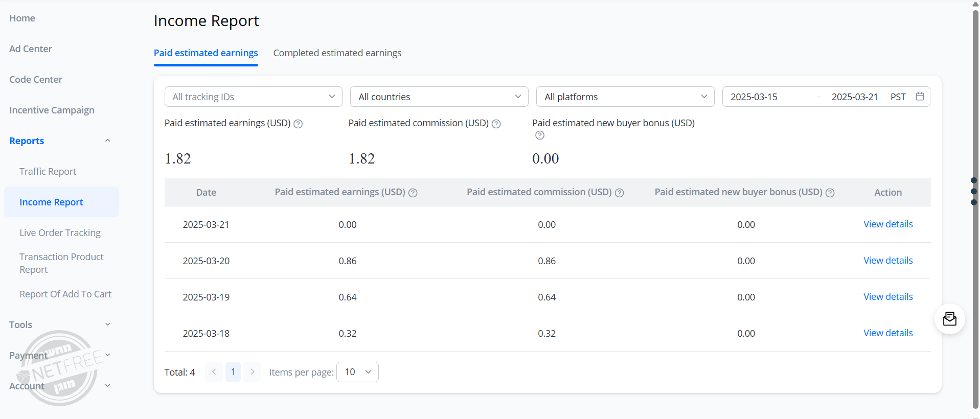This screenshot has height=419, width=980.
Task: Click help icon in new buyer bonus column header
Action: tap(830, 193)
